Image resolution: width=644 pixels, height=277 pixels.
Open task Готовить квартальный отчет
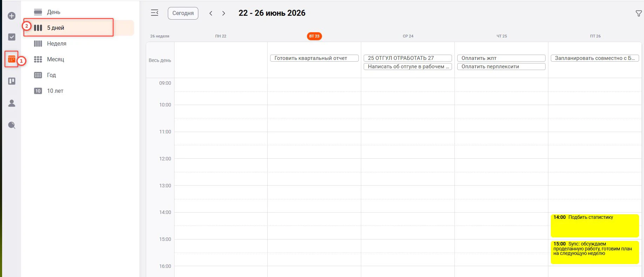point(314,58)
